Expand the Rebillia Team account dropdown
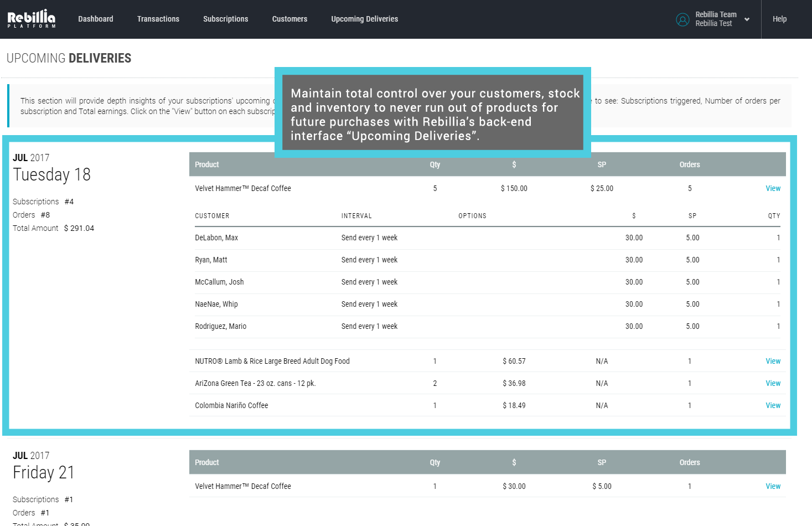This screenshot has width=812, height=526. click(x=747, y=19)
